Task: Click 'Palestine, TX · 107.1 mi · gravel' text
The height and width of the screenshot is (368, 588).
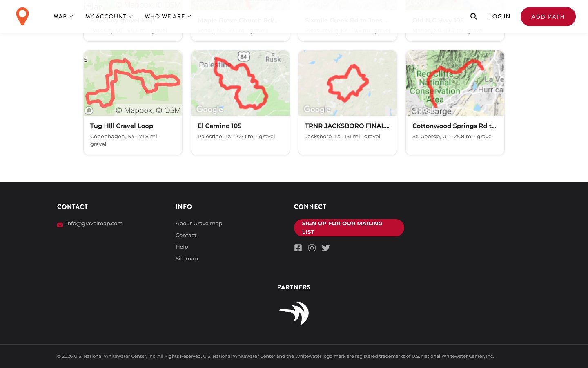Action: point(236,136)
